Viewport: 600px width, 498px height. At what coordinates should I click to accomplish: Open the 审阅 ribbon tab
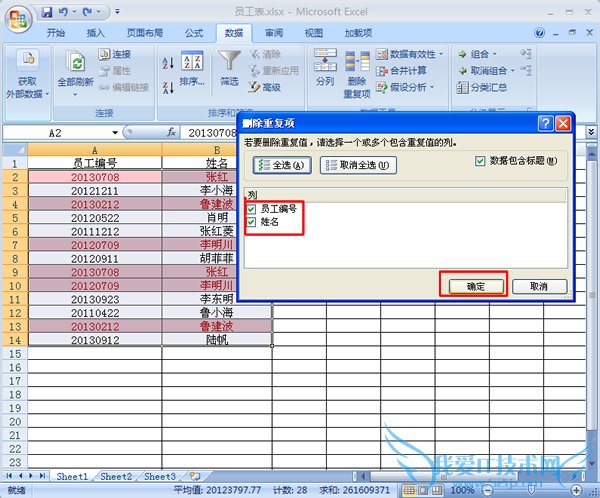point(274,33)
